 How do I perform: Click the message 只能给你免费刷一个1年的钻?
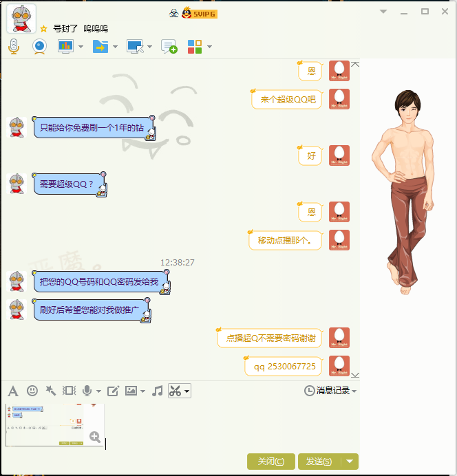[x=94, y=128]
